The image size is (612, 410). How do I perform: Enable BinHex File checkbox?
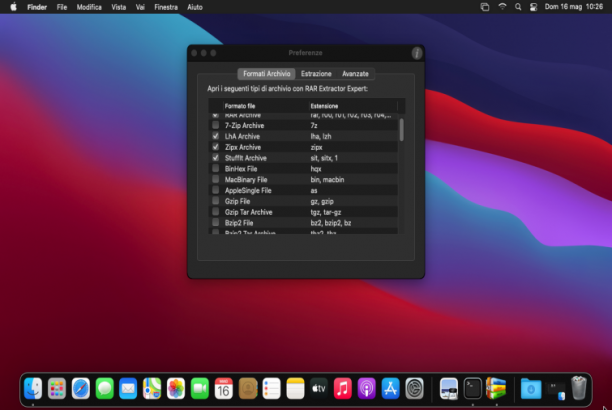(215, 169)
